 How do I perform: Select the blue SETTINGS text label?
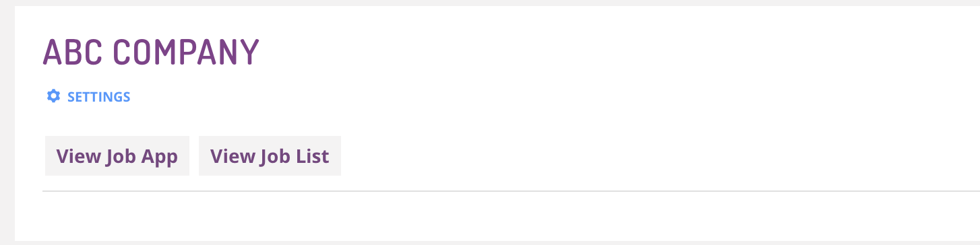point(98,97)
